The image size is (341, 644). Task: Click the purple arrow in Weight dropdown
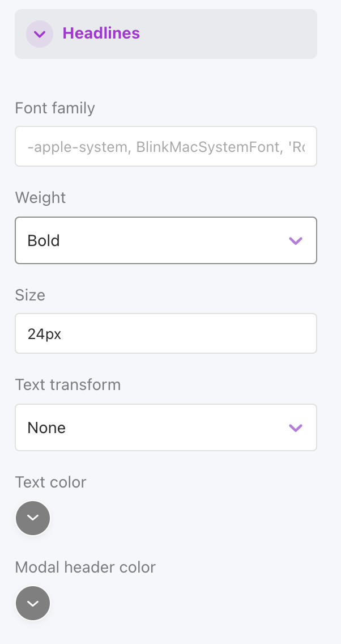pyautogui.click(x=296, y=241)
